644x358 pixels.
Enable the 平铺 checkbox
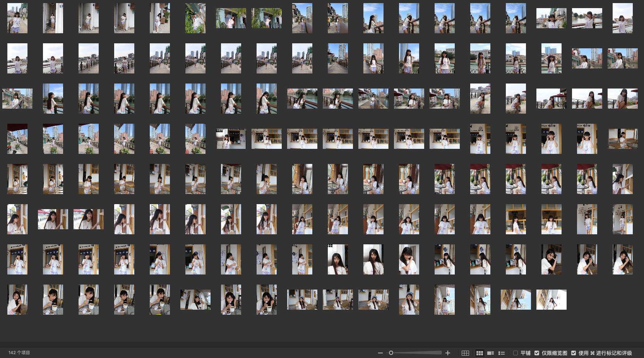tap(516, 353)
